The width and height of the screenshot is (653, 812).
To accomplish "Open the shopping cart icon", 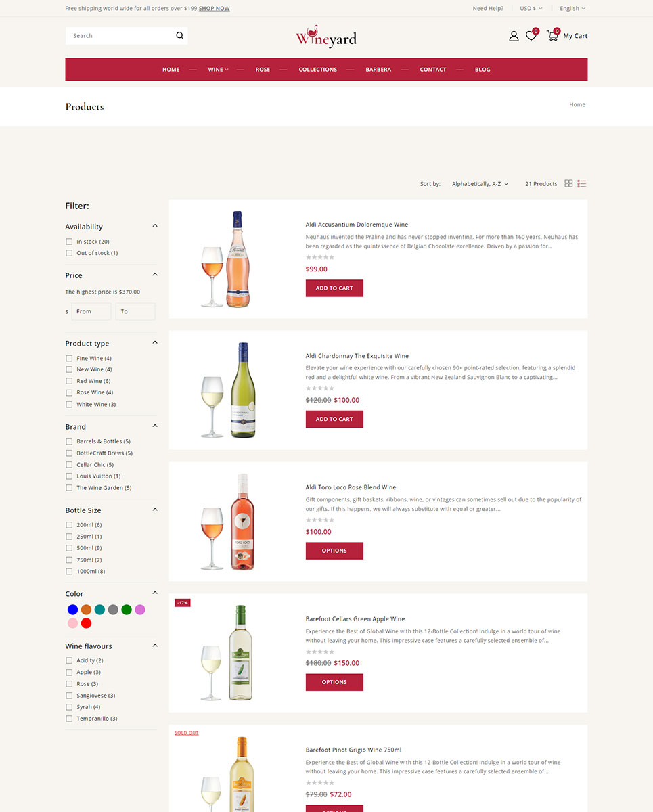I will pyautogui.click(x=552, y=36).
